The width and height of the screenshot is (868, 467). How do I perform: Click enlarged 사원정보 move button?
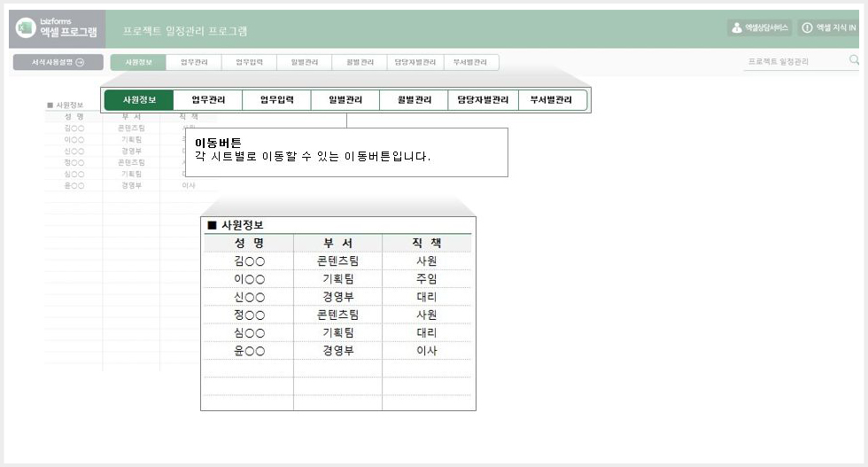pyautogui.click(x=139, y=100)
